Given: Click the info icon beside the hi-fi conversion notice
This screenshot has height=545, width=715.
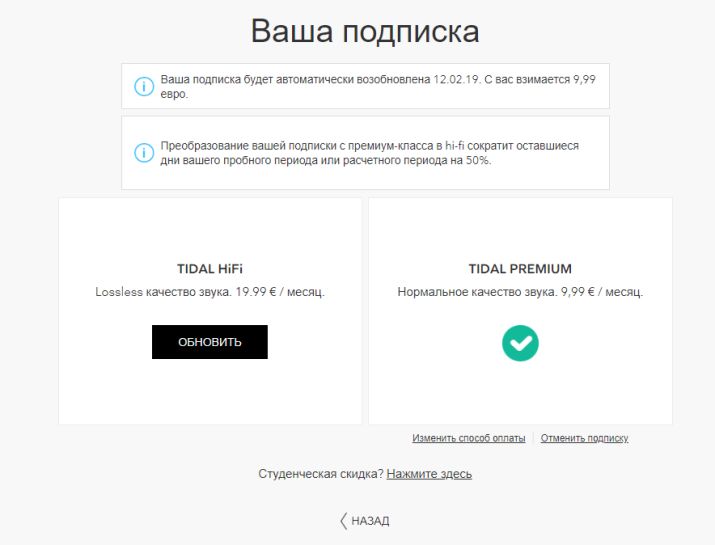Looking at the screenshot, I should [144, 153].
